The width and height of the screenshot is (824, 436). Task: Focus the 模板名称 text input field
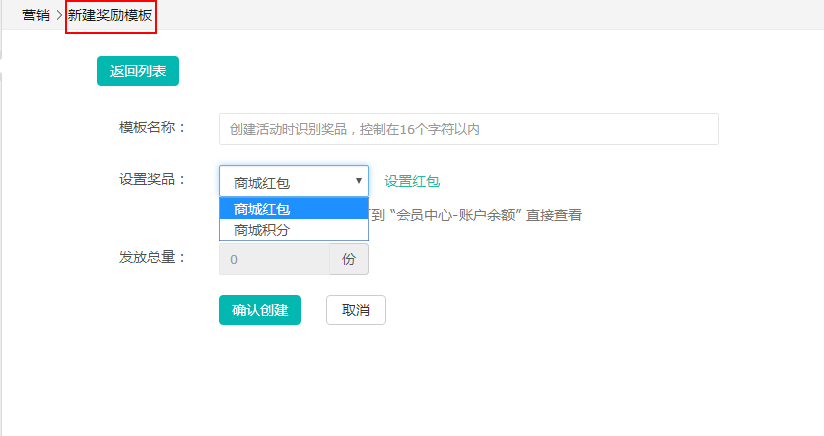click(x=468, y=129)
